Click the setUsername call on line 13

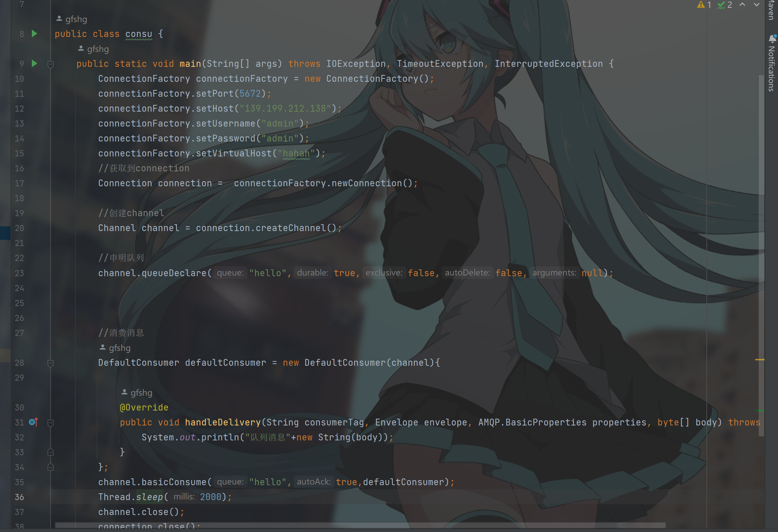226,123
